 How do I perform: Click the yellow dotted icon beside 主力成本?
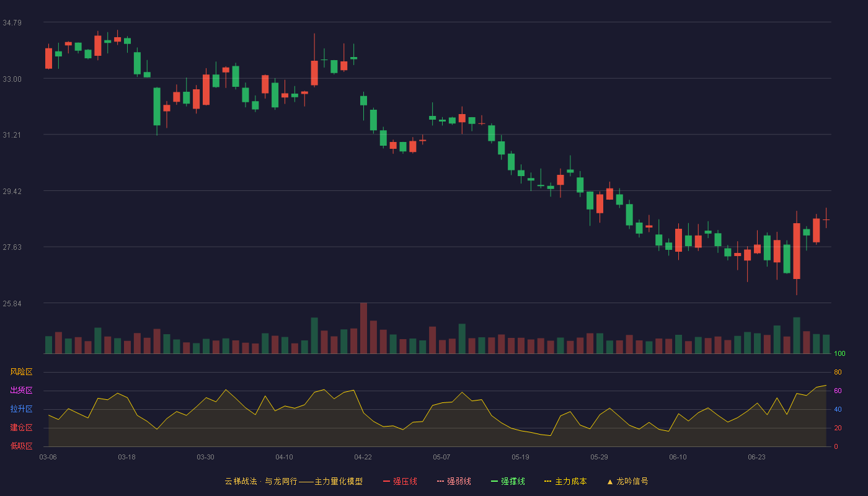click(x=548, y=481)
